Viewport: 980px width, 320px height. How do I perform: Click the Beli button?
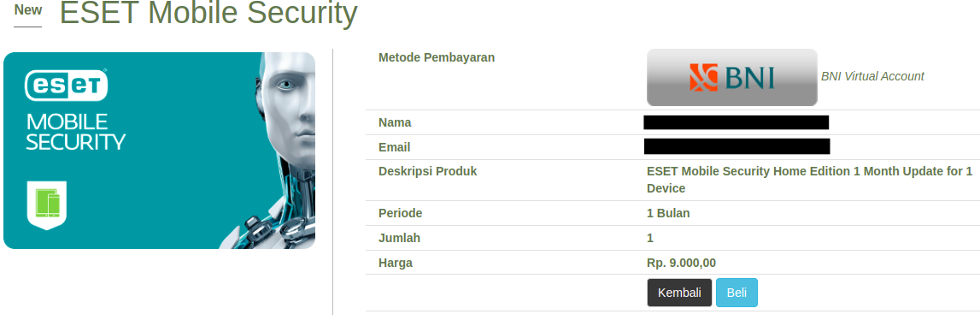pos(736,293)
